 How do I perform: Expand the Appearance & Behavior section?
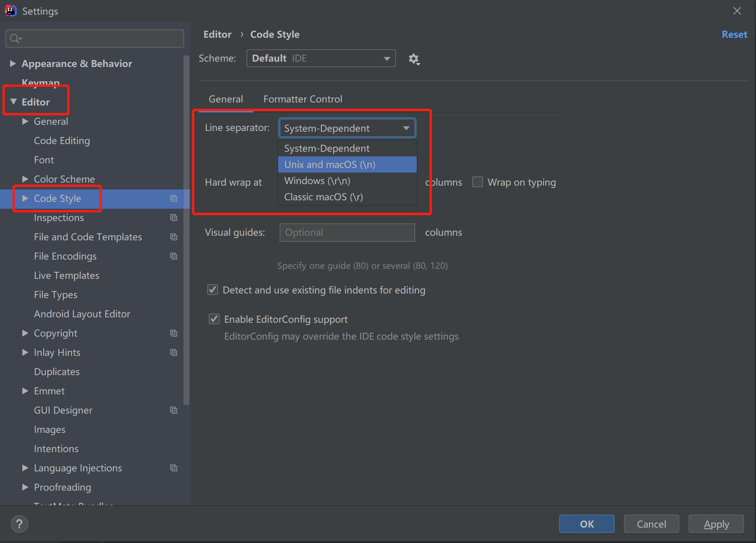[13, 64]
